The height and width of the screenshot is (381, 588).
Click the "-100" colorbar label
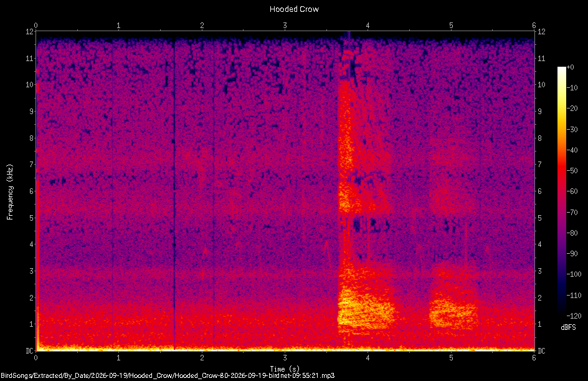[574, 274]
